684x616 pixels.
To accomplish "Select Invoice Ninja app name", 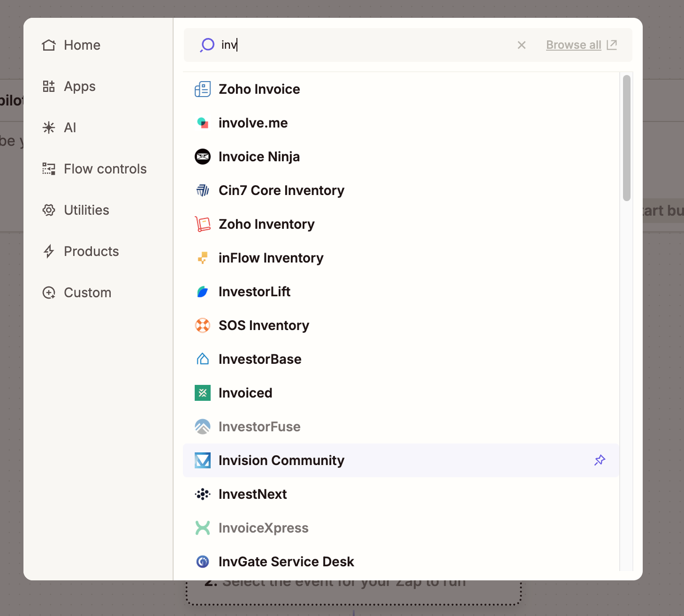I will (x=259, y=157).
